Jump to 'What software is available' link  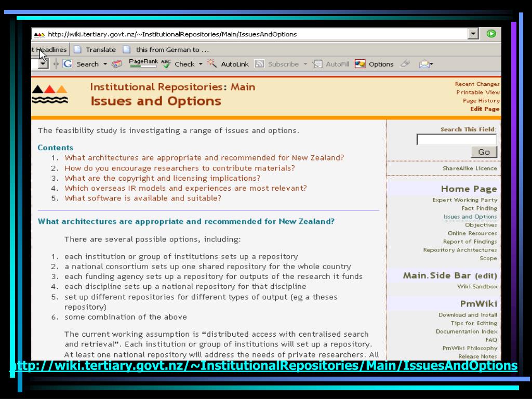point(143,198)
